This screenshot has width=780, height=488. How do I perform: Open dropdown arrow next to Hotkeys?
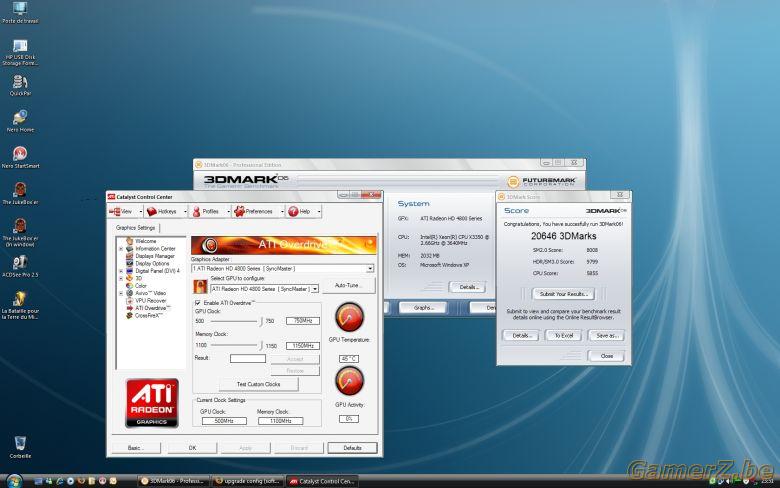(185, 212)
